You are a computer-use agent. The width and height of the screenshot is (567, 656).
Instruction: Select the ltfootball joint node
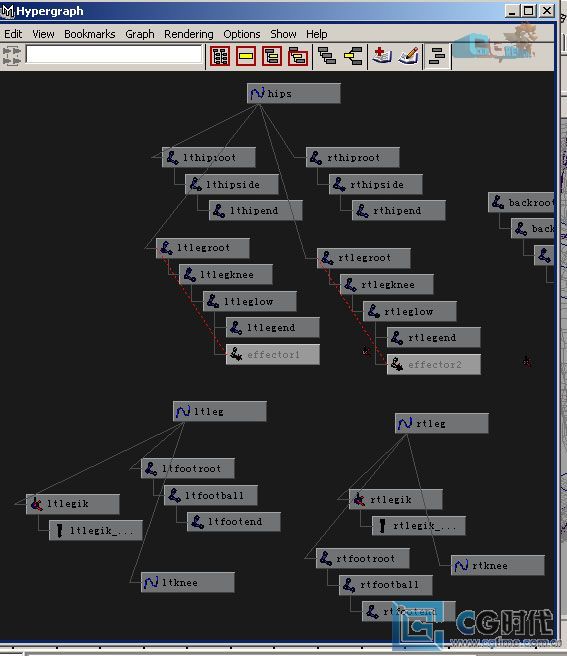click(x=211, y=495)
